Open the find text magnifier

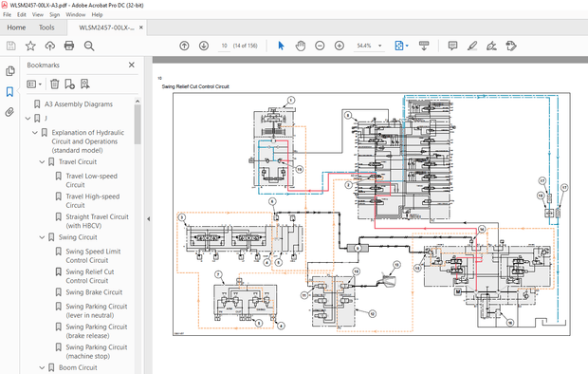[x=89, y=46]
